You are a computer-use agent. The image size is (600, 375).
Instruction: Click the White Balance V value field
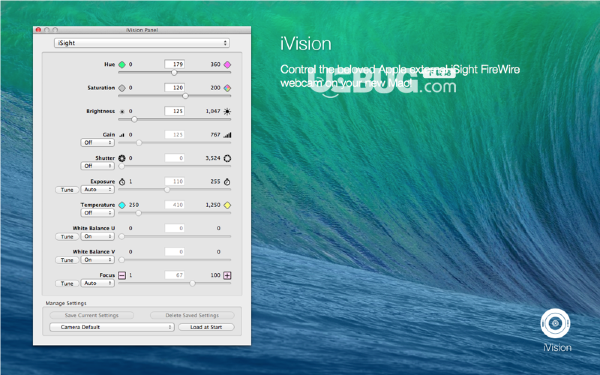tap(174, 252)
